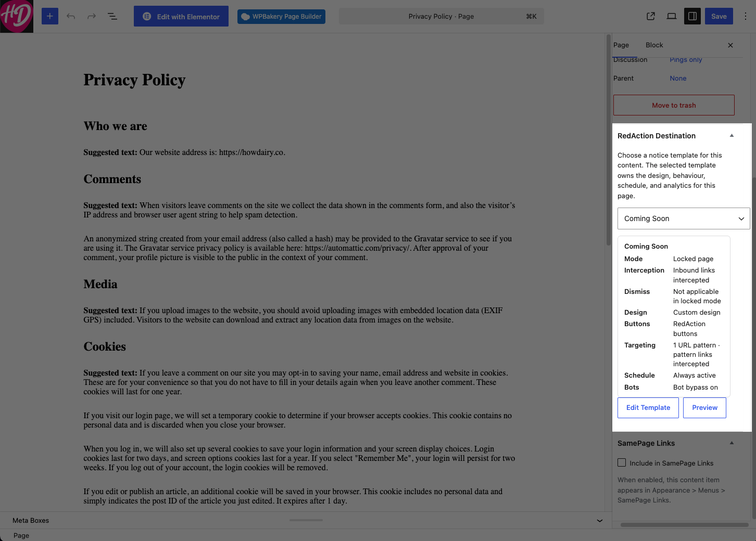Open the document overview list view
The height and width of the screenshot is (541, 756).
pos(112,16)
